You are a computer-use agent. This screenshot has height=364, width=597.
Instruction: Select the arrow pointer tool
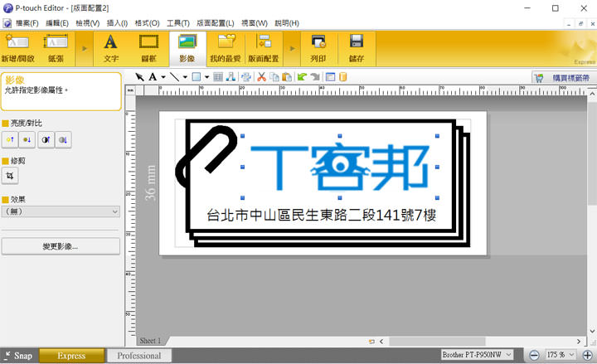point(140,77)
